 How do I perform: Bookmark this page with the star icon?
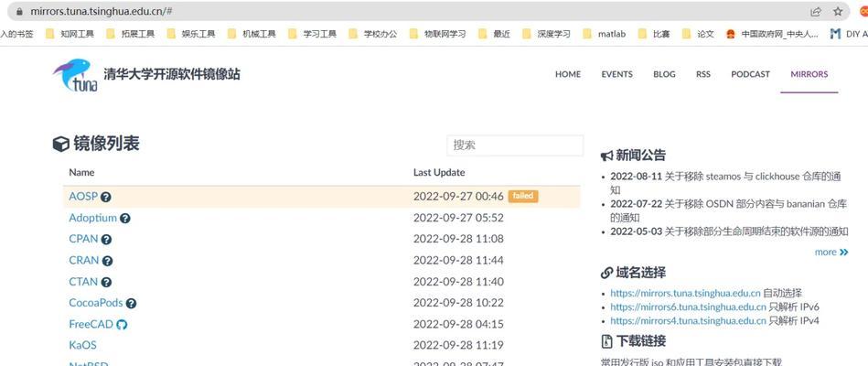point(838,11)
